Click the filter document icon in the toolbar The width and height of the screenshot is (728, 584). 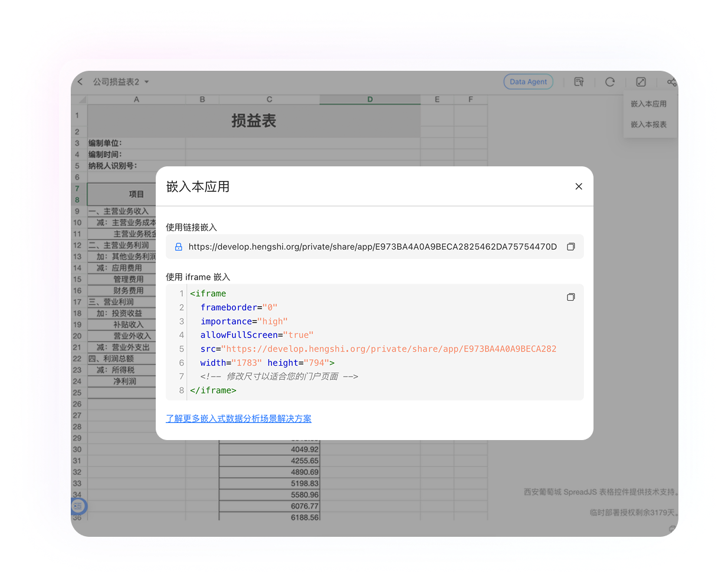click(x=579, y=82)
